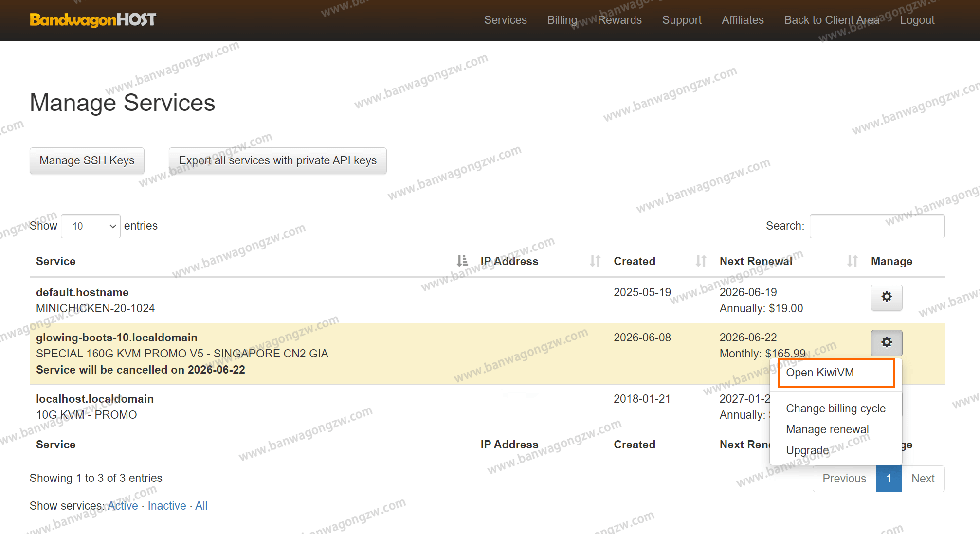980x534 pixels.
Task: Click the renewal date 2026-06-19
Action: 748,292
